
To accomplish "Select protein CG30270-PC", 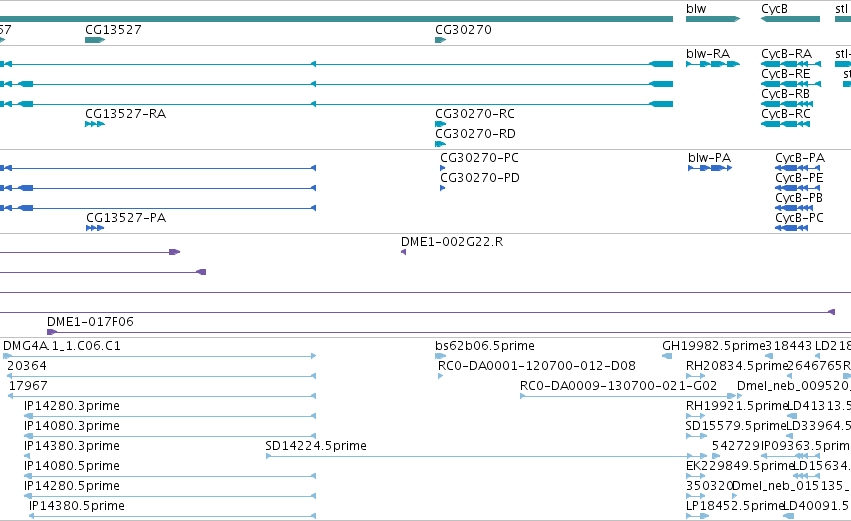I will coord(479,158).
